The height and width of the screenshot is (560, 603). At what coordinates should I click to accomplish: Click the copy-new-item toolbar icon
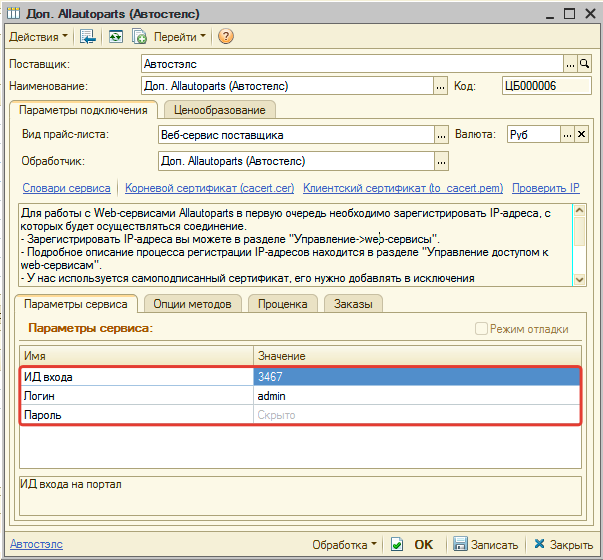[x=139, y=37]
